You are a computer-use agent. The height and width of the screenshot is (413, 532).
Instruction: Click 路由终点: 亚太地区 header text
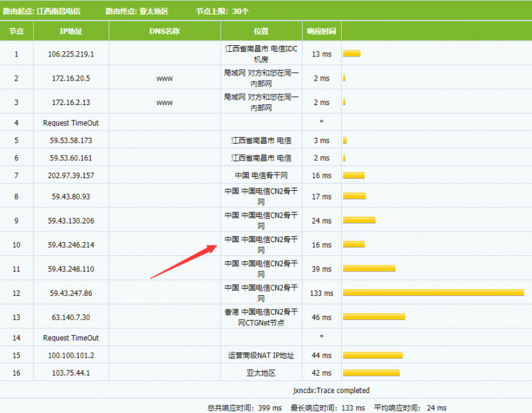pos(137,11)
